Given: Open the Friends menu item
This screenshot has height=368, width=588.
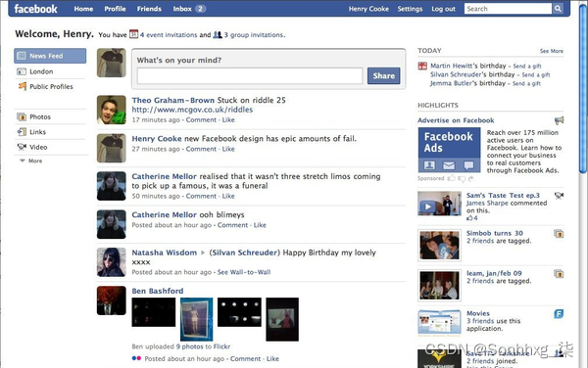Looking at the screenshot, I should pyautogui.click(x=149, y=9).
